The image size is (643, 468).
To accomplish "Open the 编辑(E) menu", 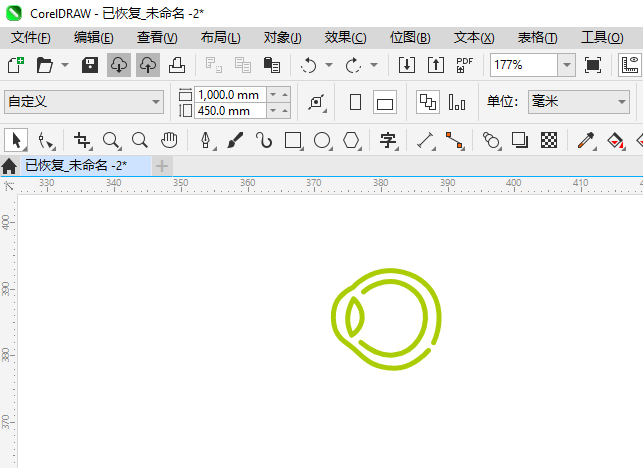I will [x=93, y=38].
